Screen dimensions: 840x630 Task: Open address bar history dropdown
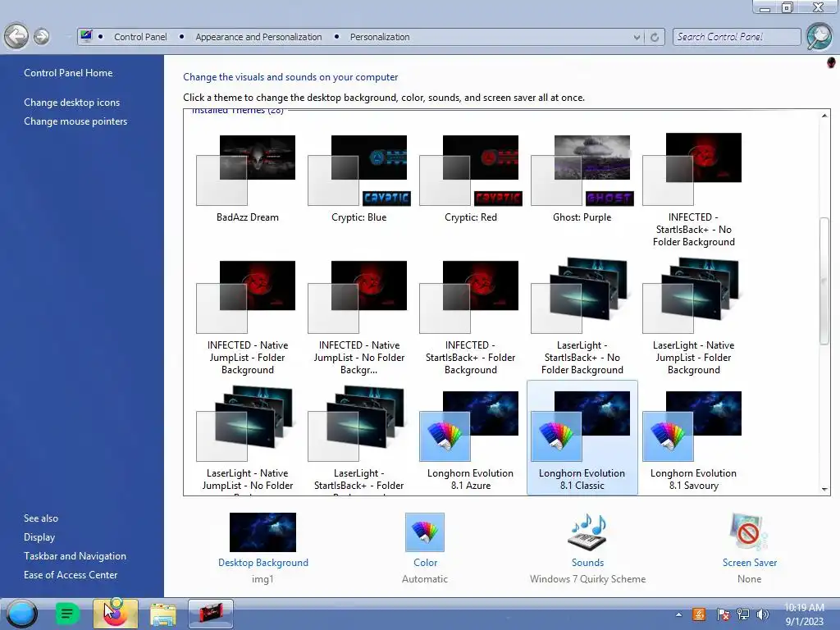(637, 37)
